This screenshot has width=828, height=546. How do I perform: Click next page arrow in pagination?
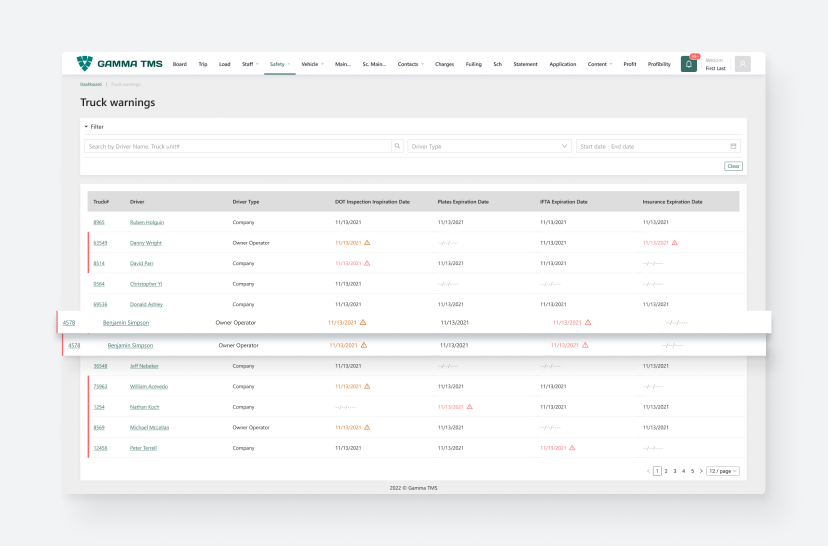(700, 470)
